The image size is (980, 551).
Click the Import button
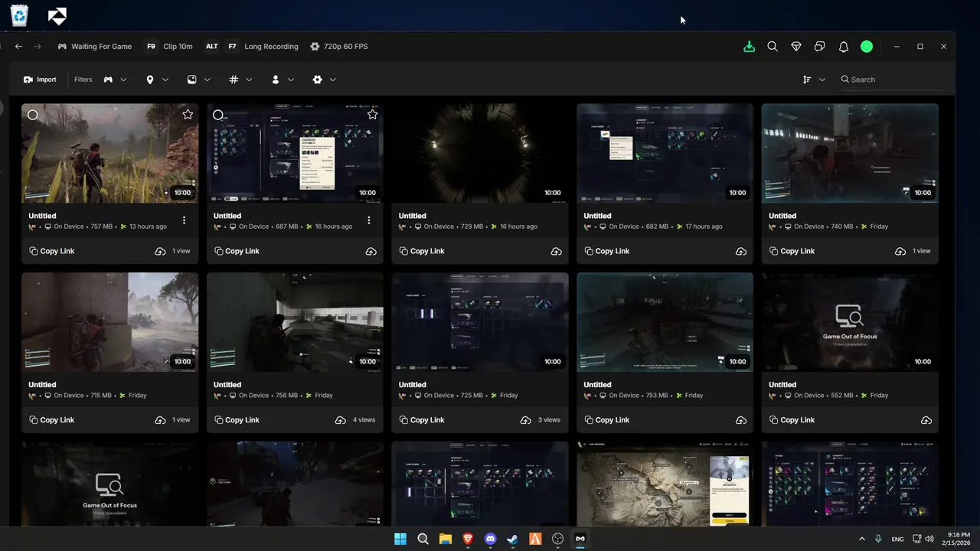[40, 80]
